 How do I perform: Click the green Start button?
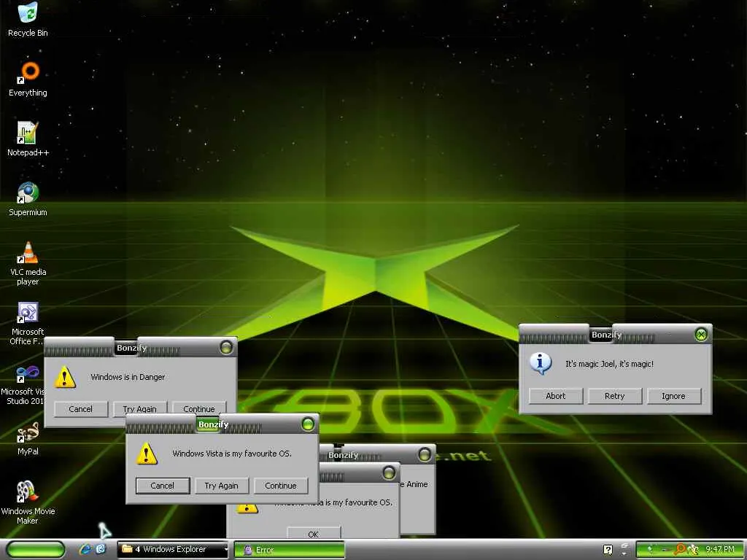tap(36, 550)
